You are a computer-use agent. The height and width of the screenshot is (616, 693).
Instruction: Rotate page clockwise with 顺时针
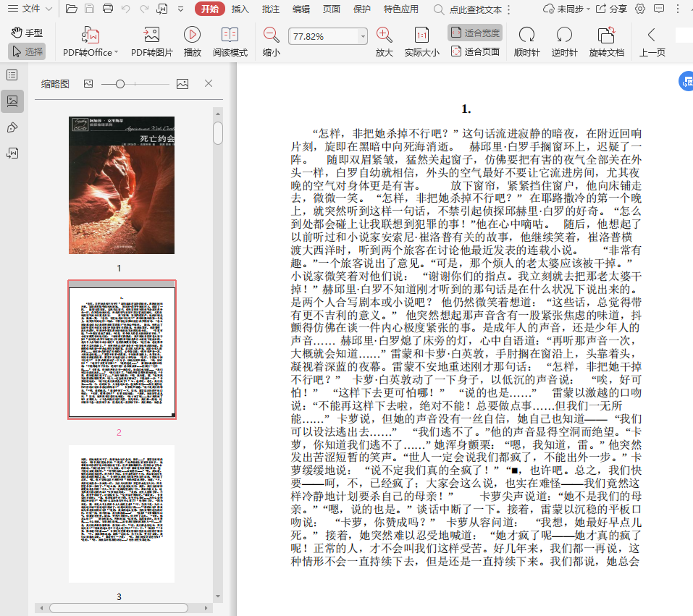[526, 41]
